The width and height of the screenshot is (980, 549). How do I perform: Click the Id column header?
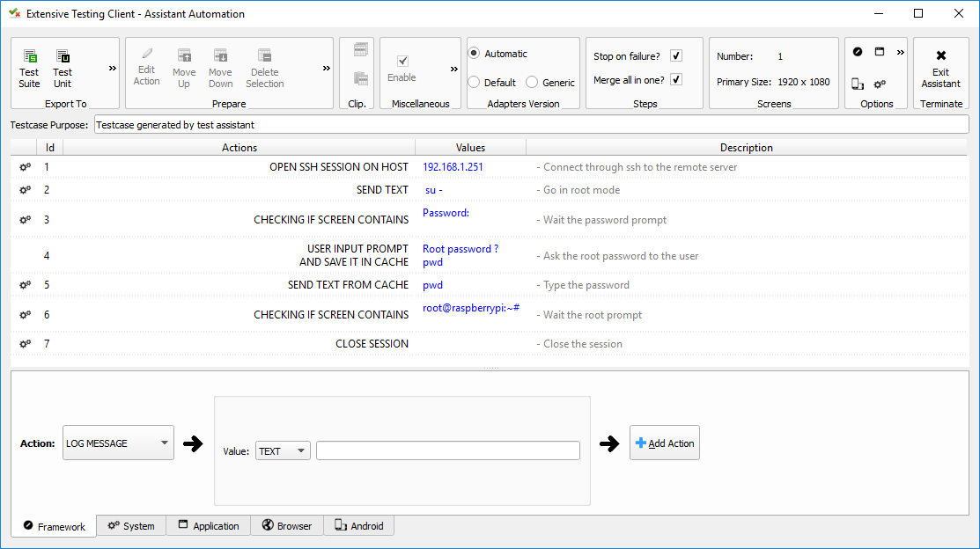pos(50,148)
